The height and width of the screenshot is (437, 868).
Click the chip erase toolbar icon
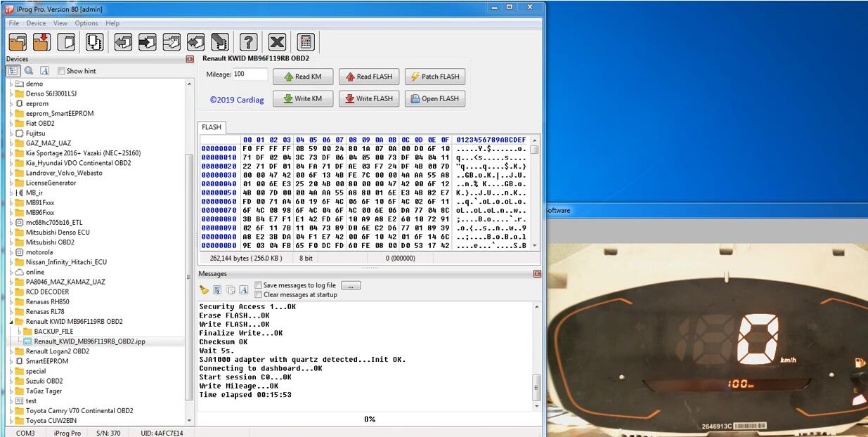point(220,42)
